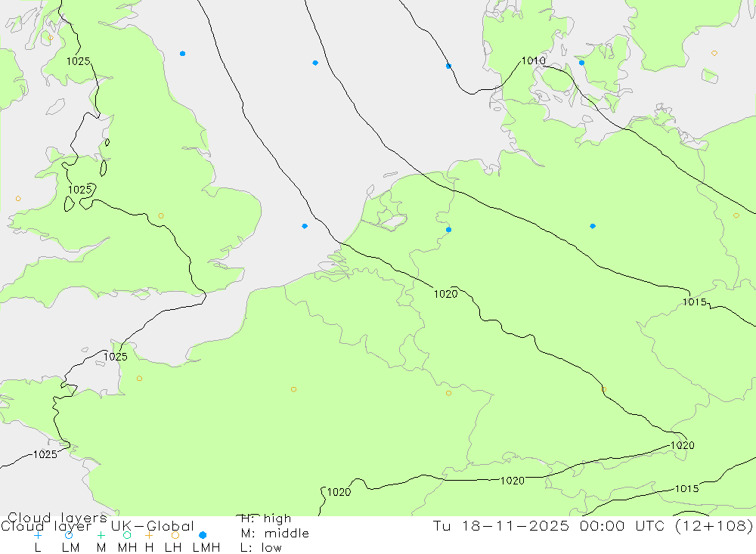
Task: Click the blue dot off northeast England coast
Action: coord(183,54)
